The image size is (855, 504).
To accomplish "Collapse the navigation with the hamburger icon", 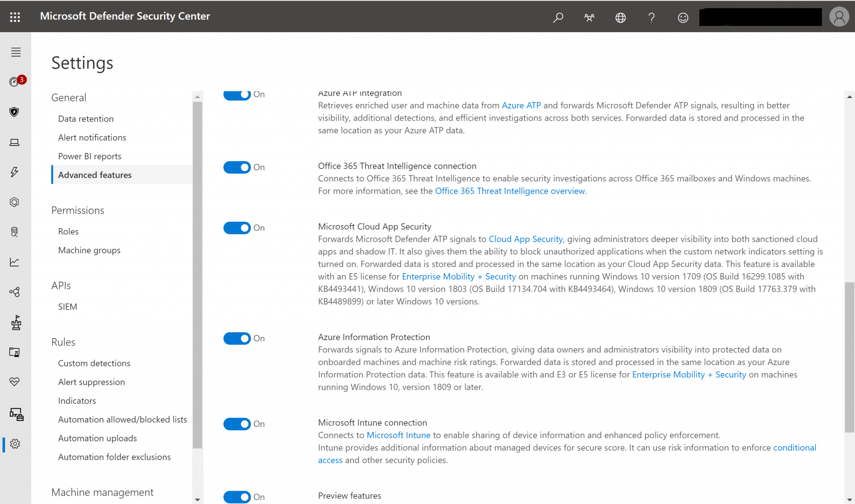I will (x=15, y=52).
